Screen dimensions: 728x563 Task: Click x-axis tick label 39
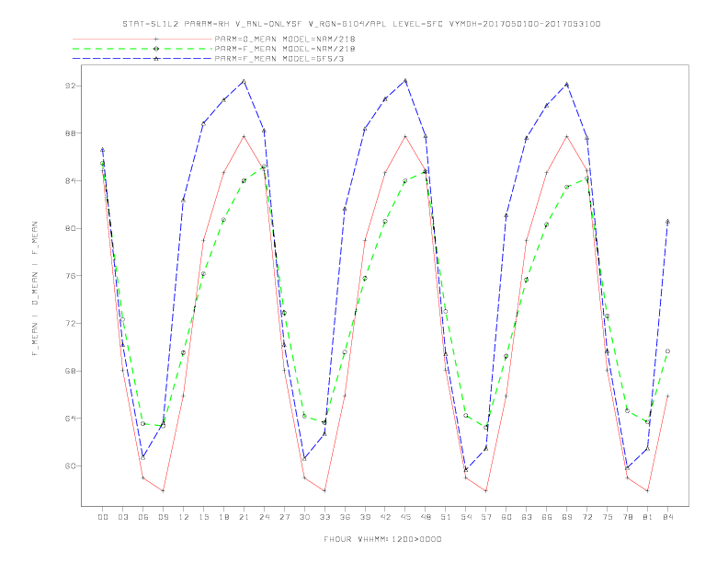coord(365,517)
